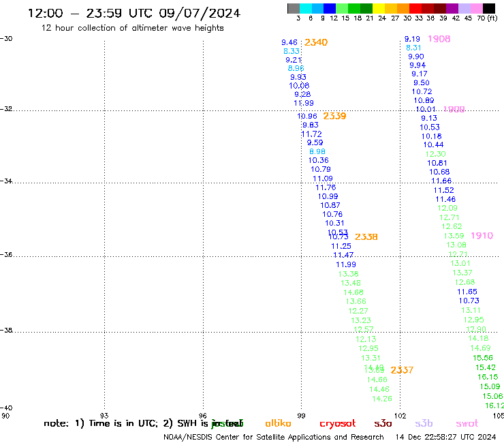Click the green value 16.15
This screenshot has height=443, width=504.
click(x=488, y=377)
